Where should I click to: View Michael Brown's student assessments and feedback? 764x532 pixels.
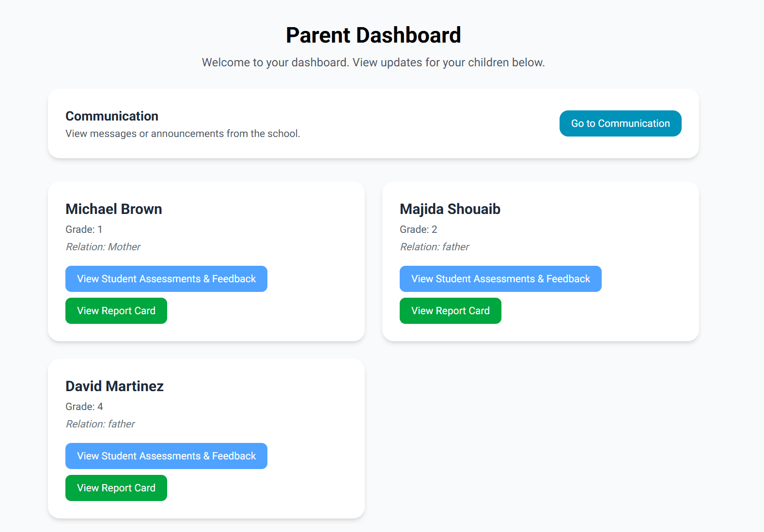point(166,279)
